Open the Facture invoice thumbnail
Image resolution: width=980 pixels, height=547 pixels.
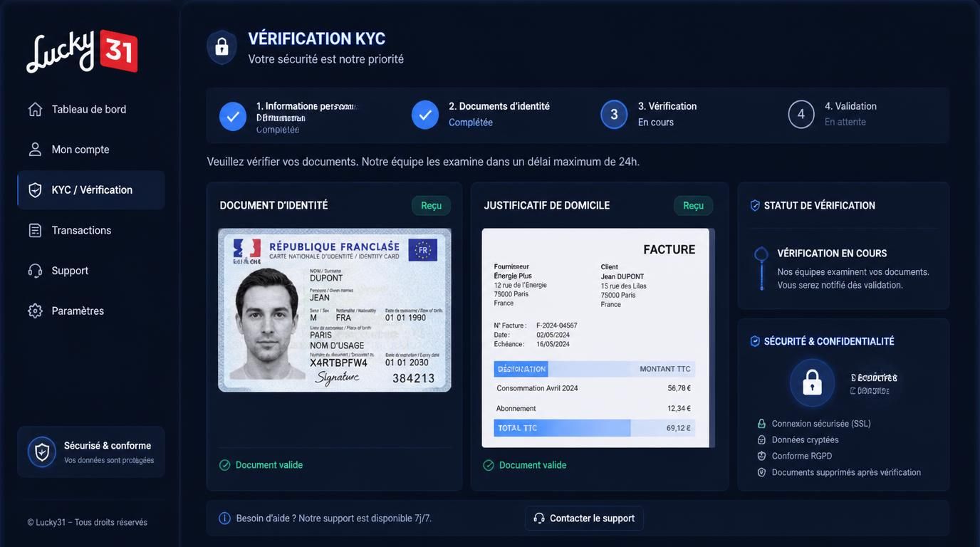tap(597, 338)
